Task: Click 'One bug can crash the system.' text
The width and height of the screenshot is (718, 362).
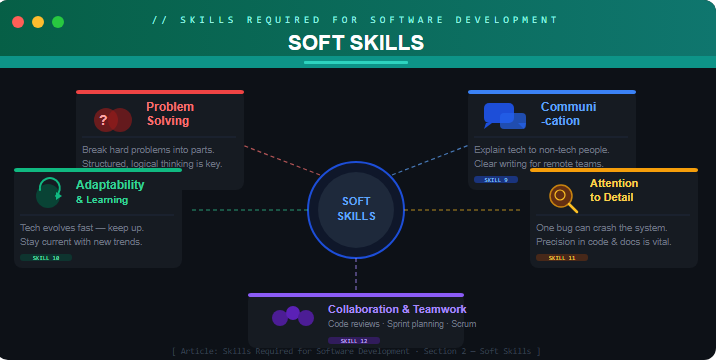Action: 602,227
